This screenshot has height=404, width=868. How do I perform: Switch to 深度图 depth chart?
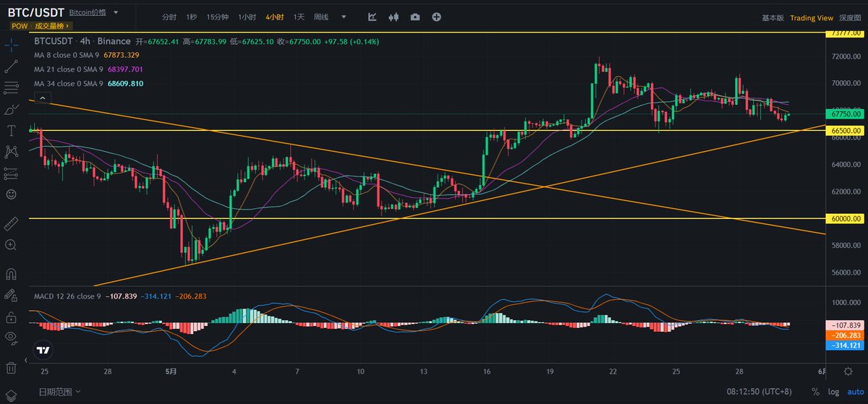tap(850, 18)
